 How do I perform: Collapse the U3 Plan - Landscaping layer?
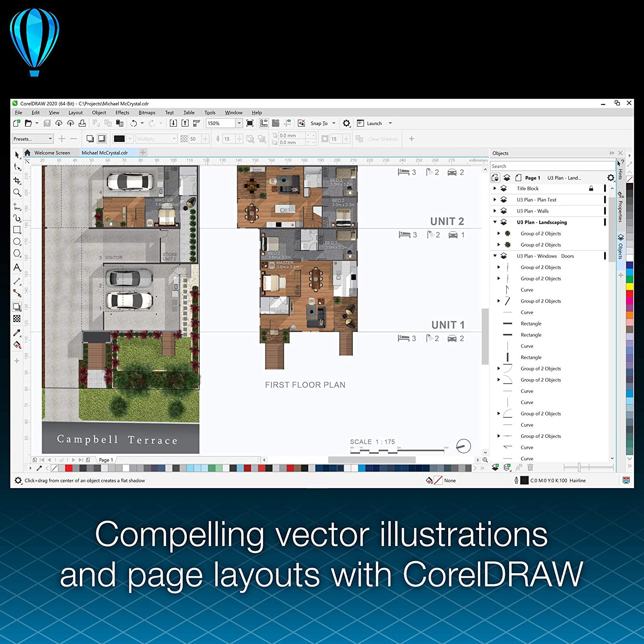pos(495,222)
